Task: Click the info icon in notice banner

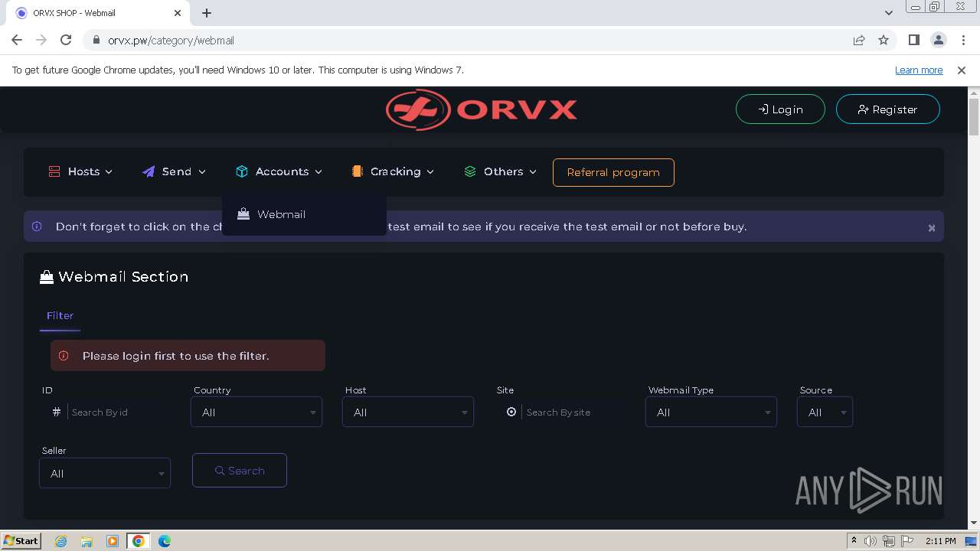Action: coord(37,227)
